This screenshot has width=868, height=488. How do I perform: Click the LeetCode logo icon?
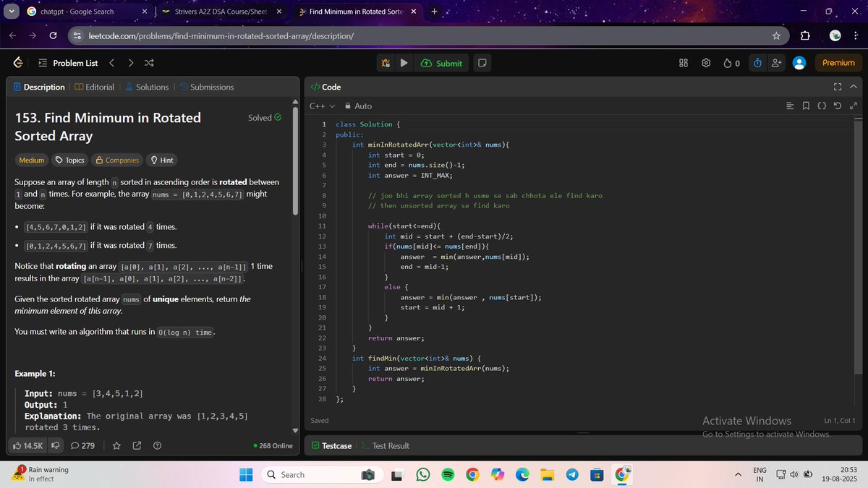(x=17, y=63)
